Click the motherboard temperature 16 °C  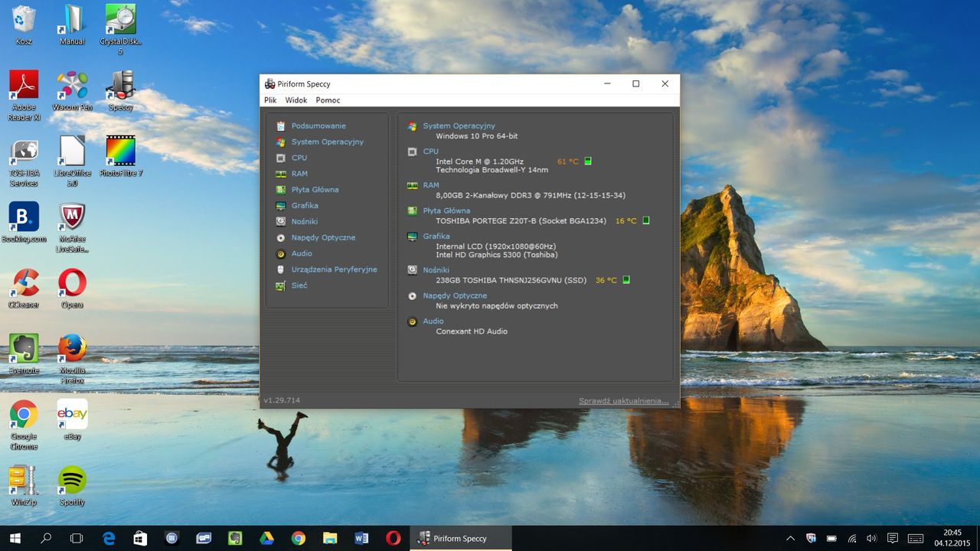[x=626, y=221]
